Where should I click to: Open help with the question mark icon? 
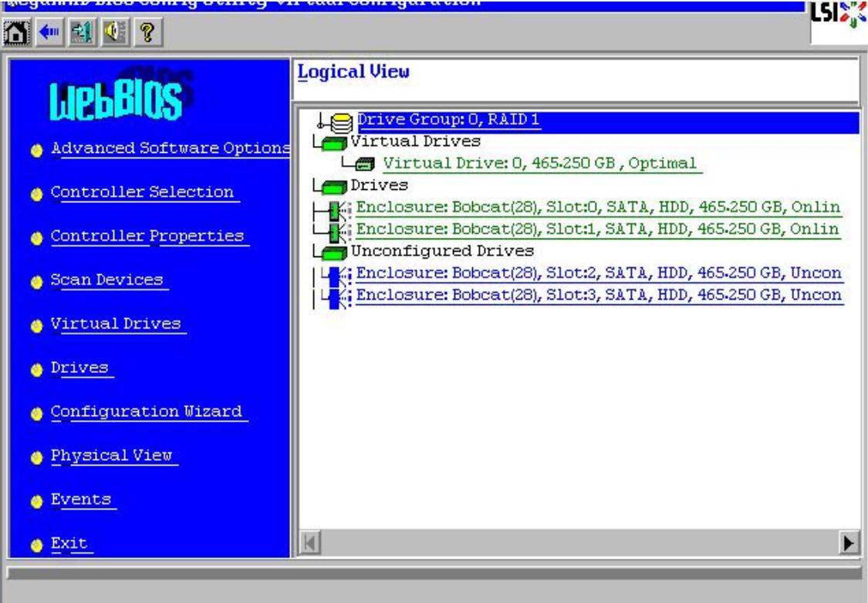pos(147,32)
